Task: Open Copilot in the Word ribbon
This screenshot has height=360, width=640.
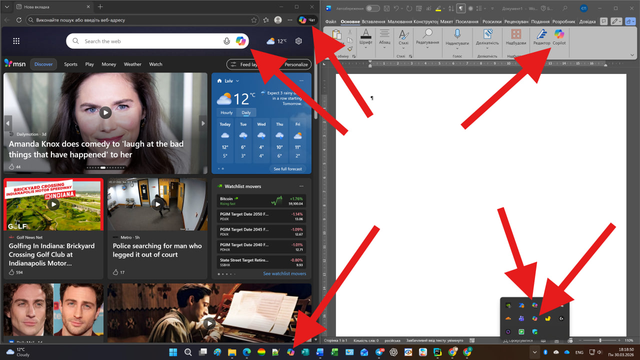Action: [559, 37]
